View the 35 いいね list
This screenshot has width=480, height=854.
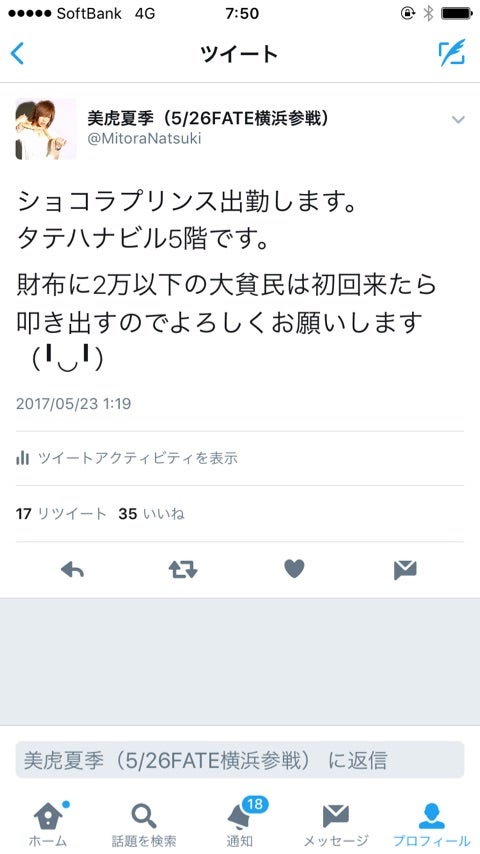(151, 514)
